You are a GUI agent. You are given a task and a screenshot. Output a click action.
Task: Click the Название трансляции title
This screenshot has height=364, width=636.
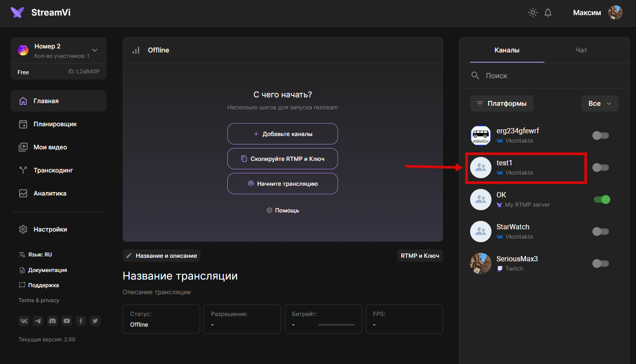180,276
